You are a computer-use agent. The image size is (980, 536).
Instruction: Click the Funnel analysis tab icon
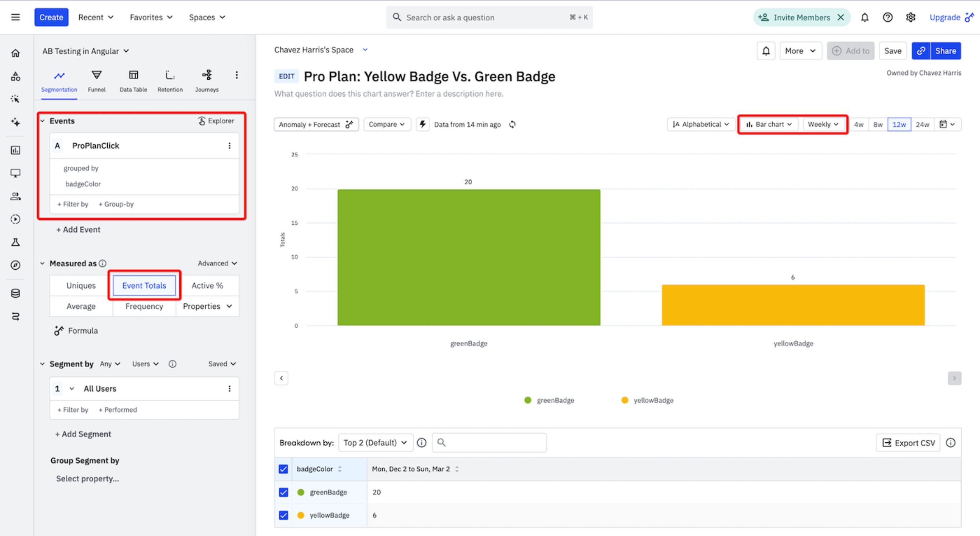point(96,75)
